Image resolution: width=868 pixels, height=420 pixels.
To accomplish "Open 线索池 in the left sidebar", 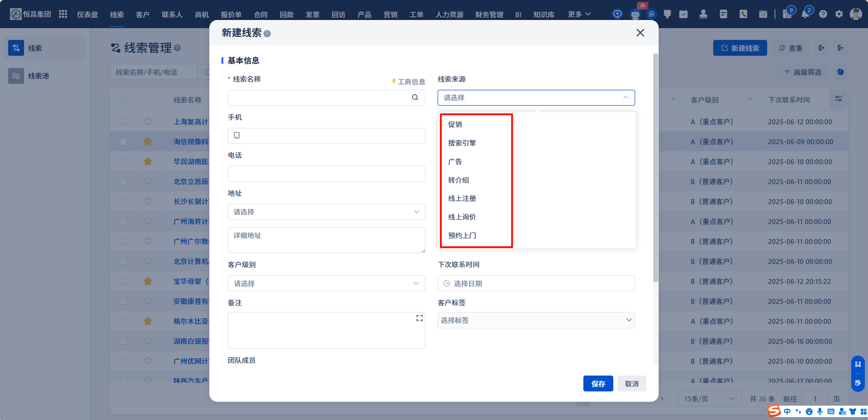I will (45, 76).
